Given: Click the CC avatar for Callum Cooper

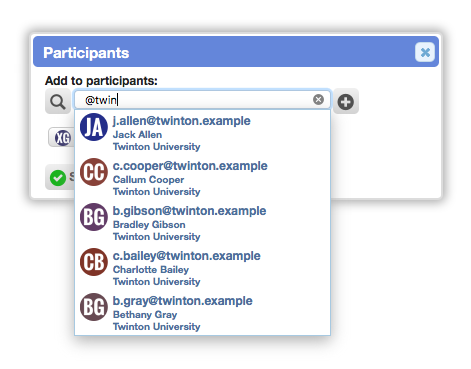Looking at the screenshot, I should [x=94, y=172].
